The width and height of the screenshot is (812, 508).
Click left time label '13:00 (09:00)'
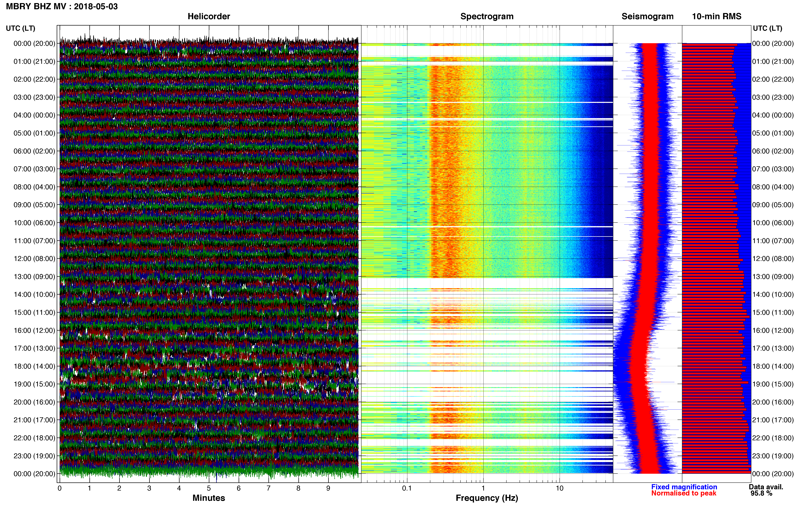[34, 277]
